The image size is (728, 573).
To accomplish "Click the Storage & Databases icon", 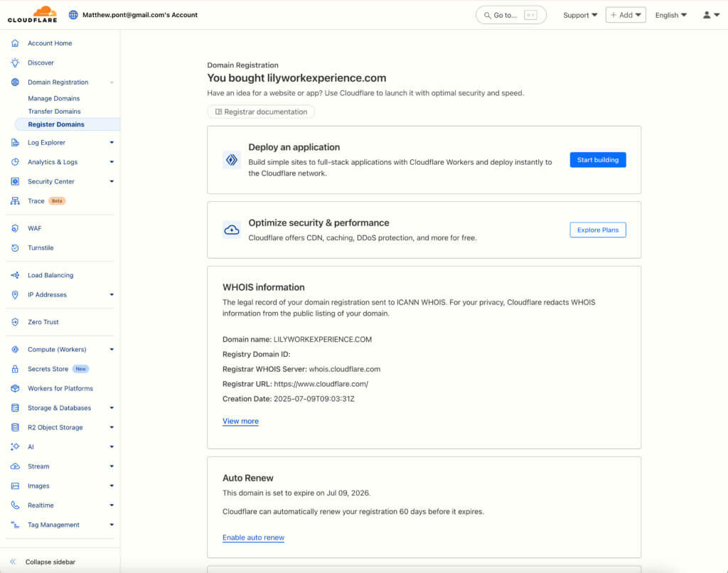I will (x=15, y=408).
